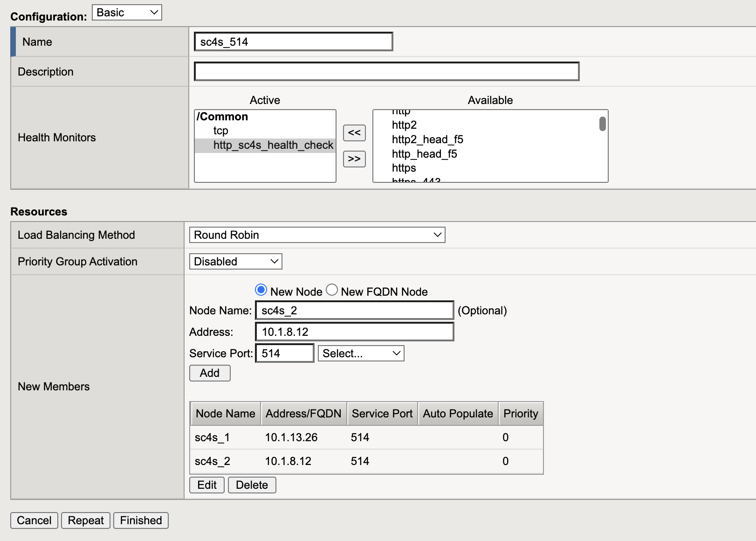Click the Edit member button
Viewport: 756px width, 541px height.
(x=207, y=485)
